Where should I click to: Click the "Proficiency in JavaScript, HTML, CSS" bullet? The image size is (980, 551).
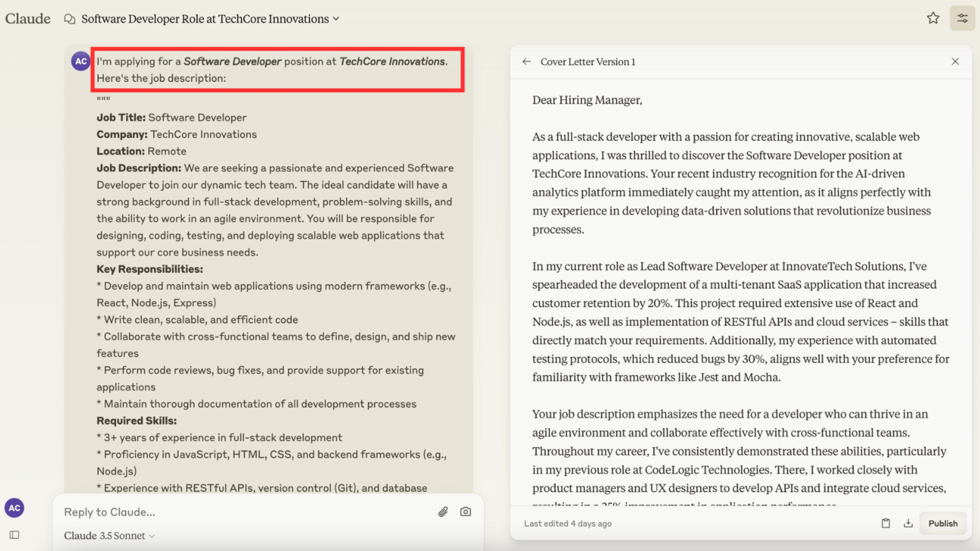(x=272, y=462)
